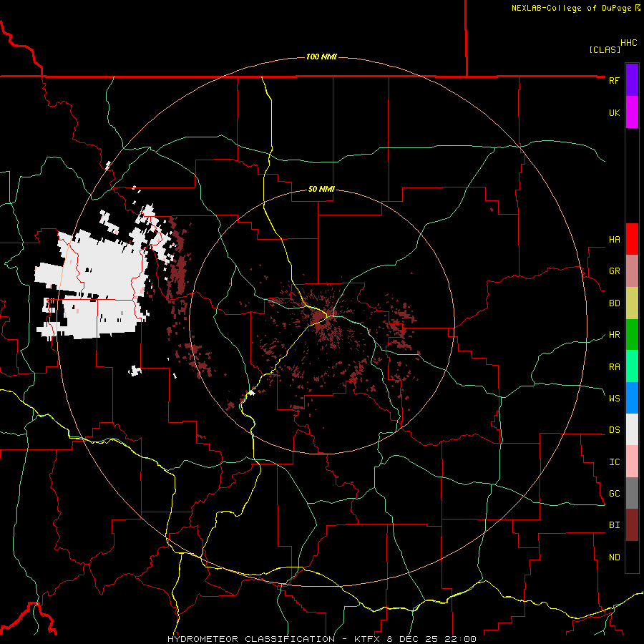Click the IC legend label

[614, 462]
